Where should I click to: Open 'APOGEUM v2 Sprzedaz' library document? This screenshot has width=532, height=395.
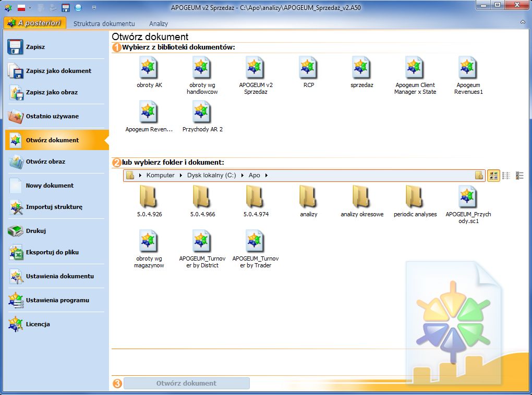point(256,75)
